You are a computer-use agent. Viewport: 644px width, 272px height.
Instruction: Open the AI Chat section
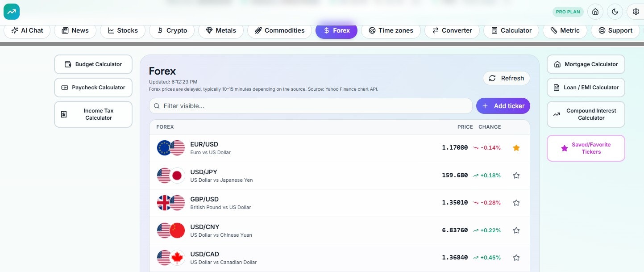(27, 30)
